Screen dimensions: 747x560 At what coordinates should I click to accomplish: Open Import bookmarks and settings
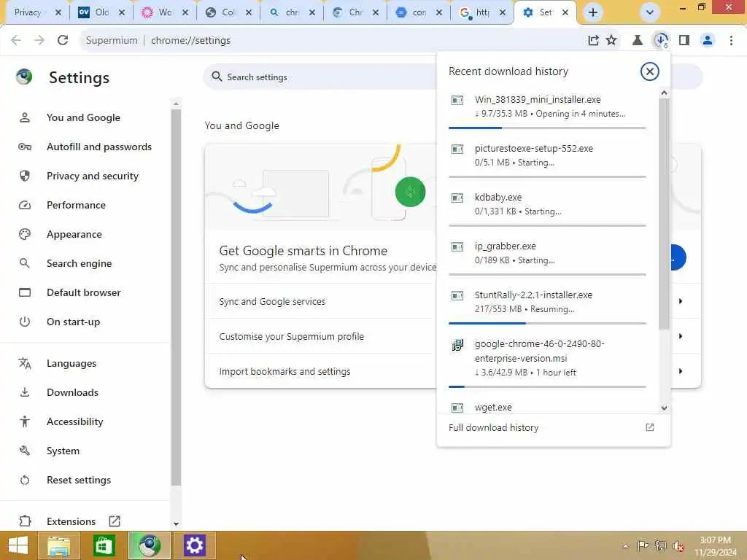(x=285, y=371)
